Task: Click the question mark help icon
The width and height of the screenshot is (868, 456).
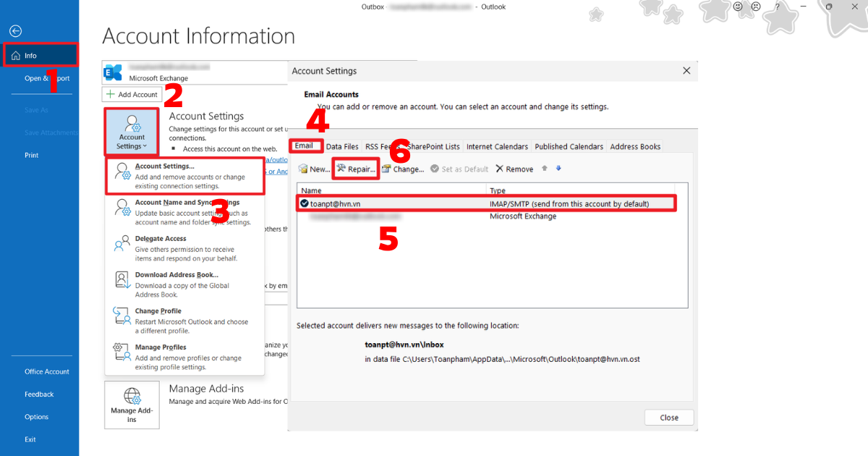Action: [x=776, y=6]
